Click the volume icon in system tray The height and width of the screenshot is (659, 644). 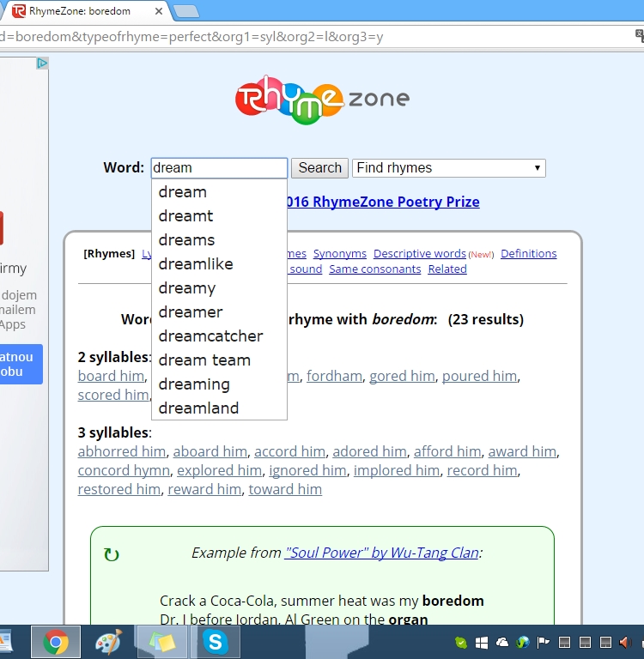(x=626, y=642)
